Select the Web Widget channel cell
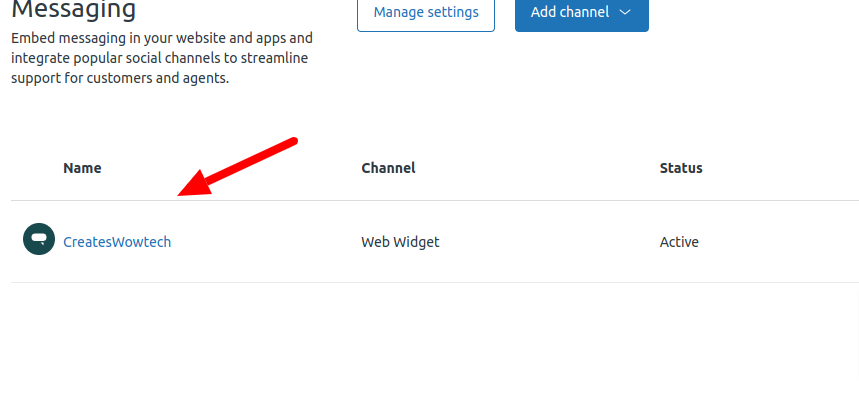The width and height of the screenshot is (859, 397). point(400,241)
